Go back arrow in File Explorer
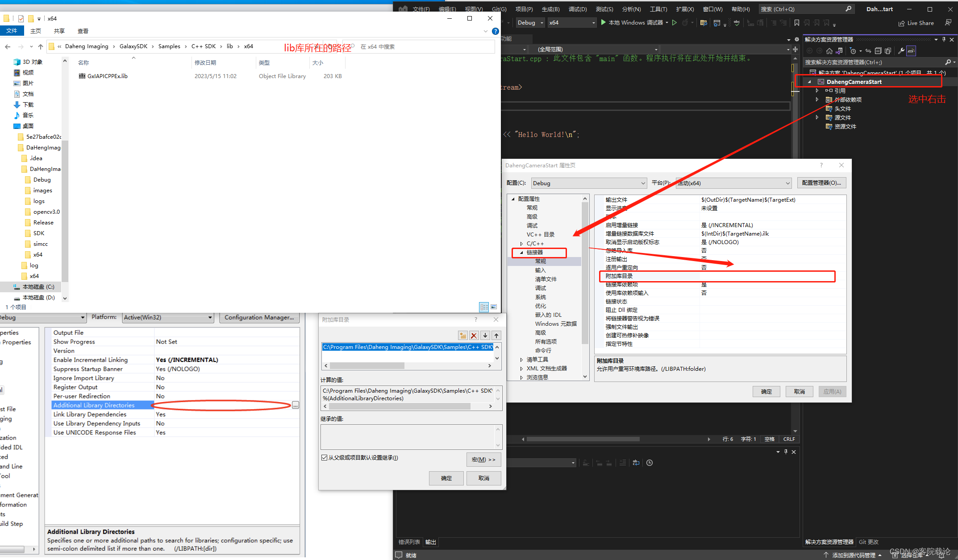Image resolution: width=958 pixels, height=560 pixels. [x=8, y=46]
